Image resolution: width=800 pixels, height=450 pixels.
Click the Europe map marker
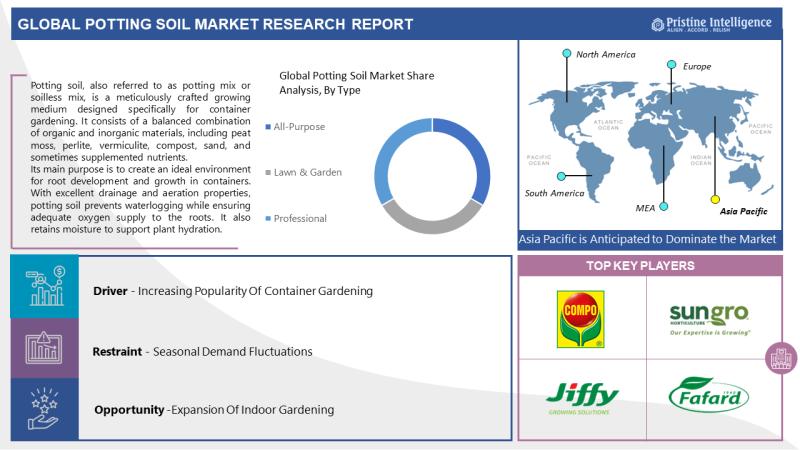tap(671, 64)
